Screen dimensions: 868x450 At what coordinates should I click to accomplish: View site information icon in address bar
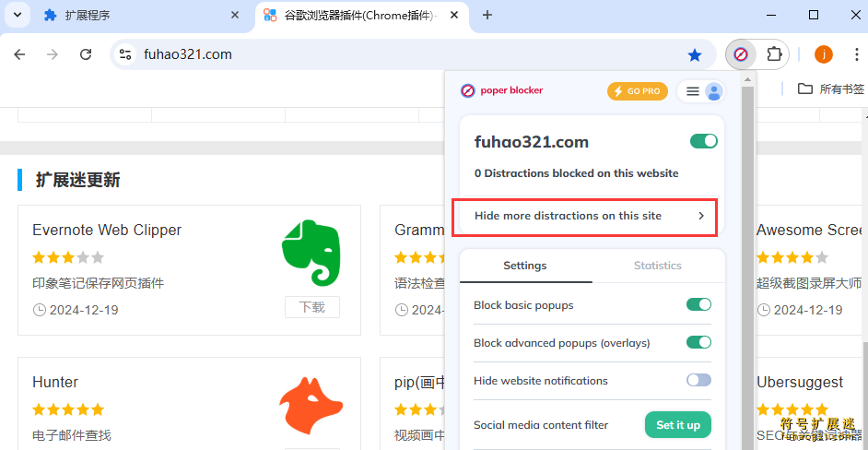(x=125, y=54)
